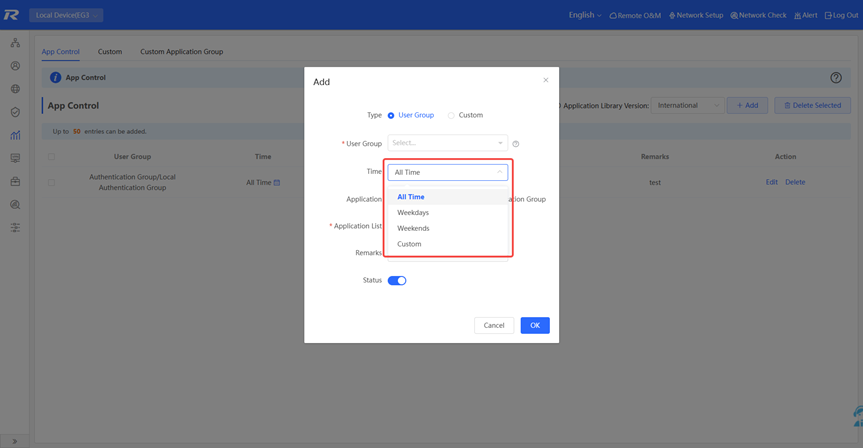
Task: Toggle the Status switch off
Action: (x=397, y=281)
